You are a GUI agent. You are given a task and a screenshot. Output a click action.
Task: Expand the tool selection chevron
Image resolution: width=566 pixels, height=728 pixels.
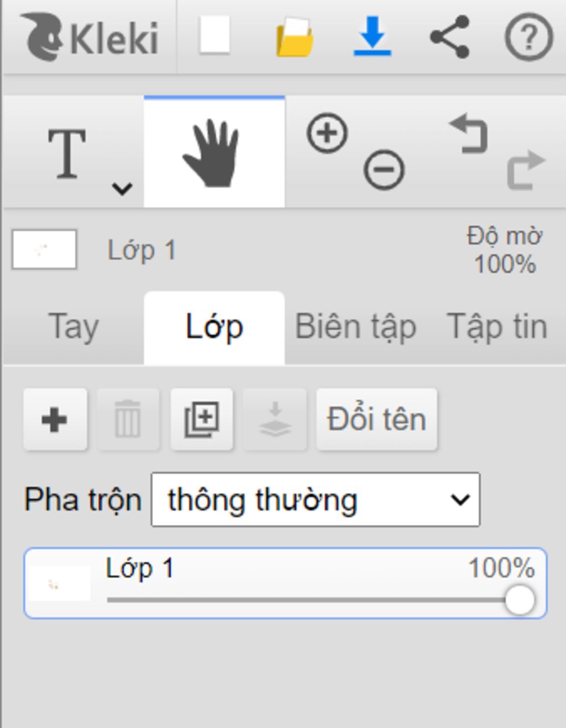click(122, 189)
